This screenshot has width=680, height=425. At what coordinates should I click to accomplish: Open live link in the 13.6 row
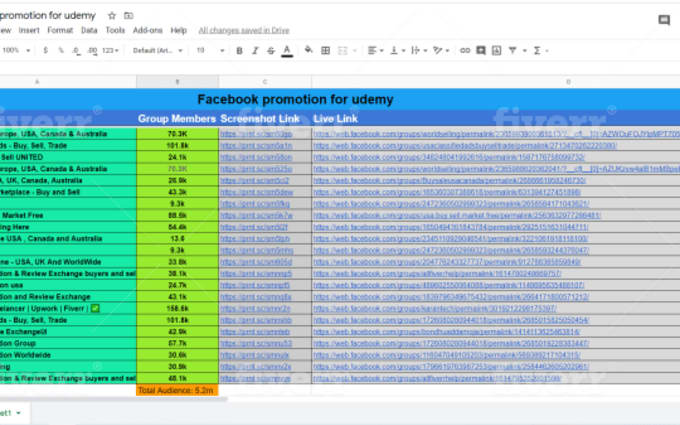click(451, 239)
